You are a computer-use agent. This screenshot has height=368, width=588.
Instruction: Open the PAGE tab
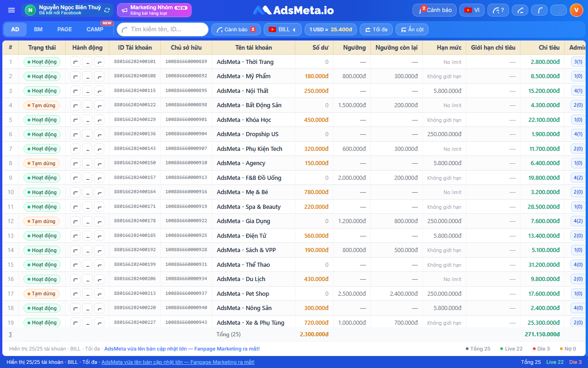(x=65, y=29)
